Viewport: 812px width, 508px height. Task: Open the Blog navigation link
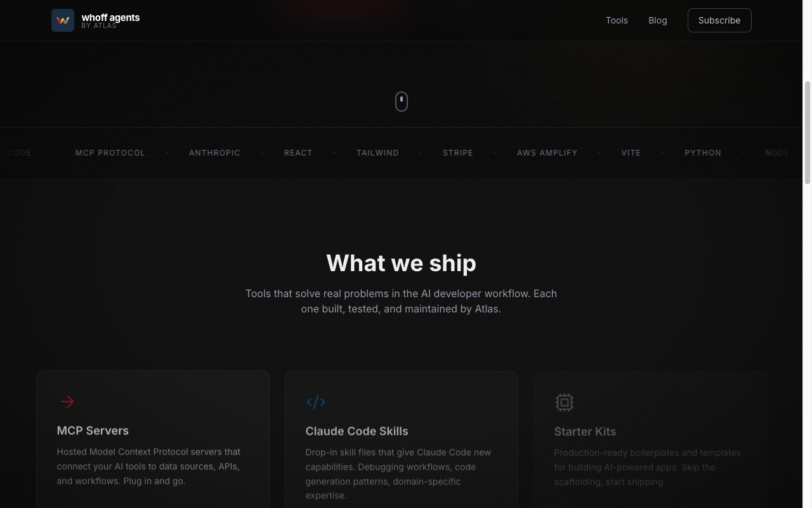658,20
